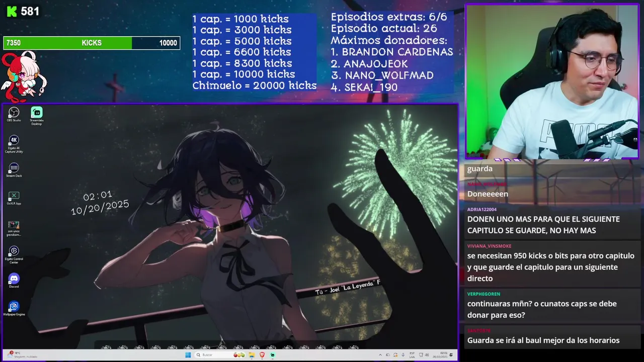
Task: Click the 581 viewer count
Action: click(x=30, y=11)
